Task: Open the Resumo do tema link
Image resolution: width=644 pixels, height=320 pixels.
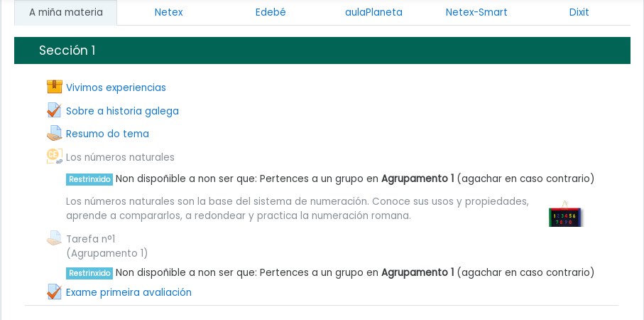Action: pyautogui.click(x=107, y=134)
